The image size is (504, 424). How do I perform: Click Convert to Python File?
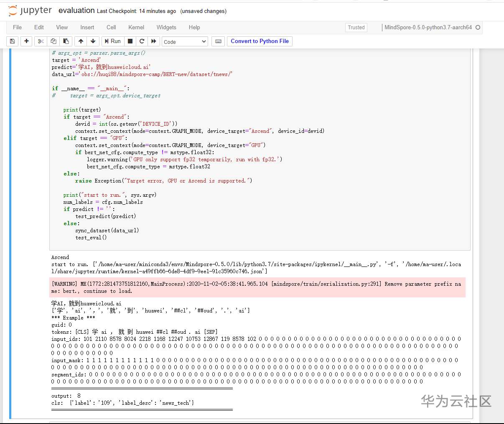tap(259, 41)
